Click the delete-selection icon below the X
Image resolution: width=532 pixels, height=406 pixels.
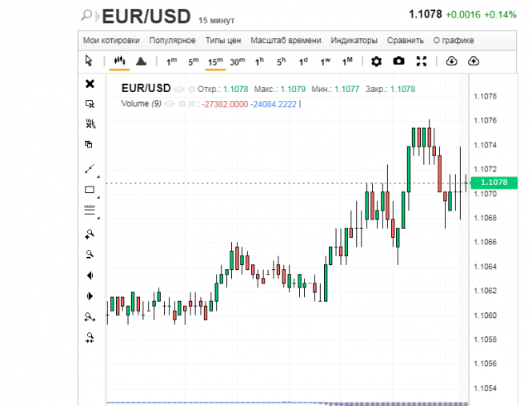point(90,104)
